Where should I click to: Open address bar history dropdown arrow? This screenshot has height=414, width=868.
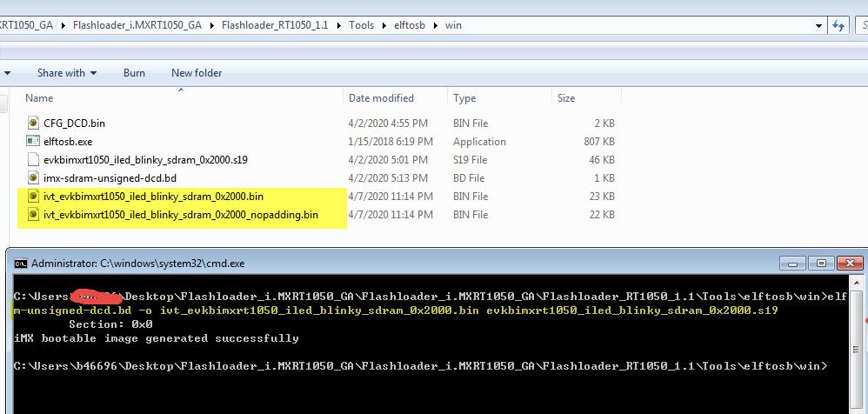click(x=818, y=25)
